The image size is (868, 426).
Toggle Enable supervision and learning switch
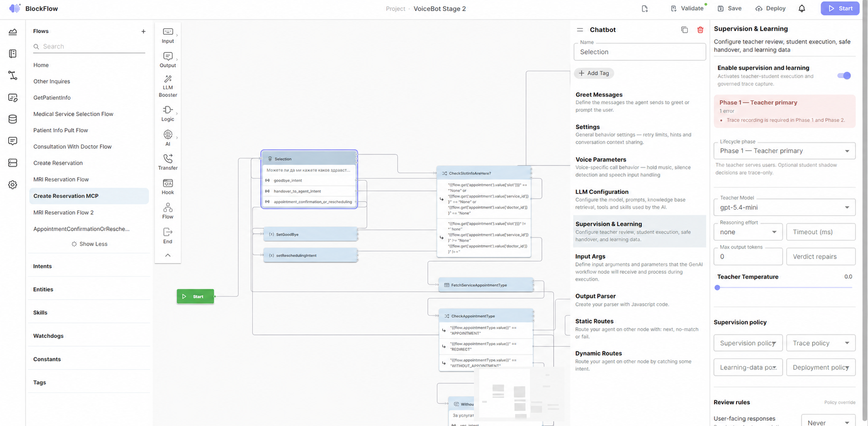(844, 75)
